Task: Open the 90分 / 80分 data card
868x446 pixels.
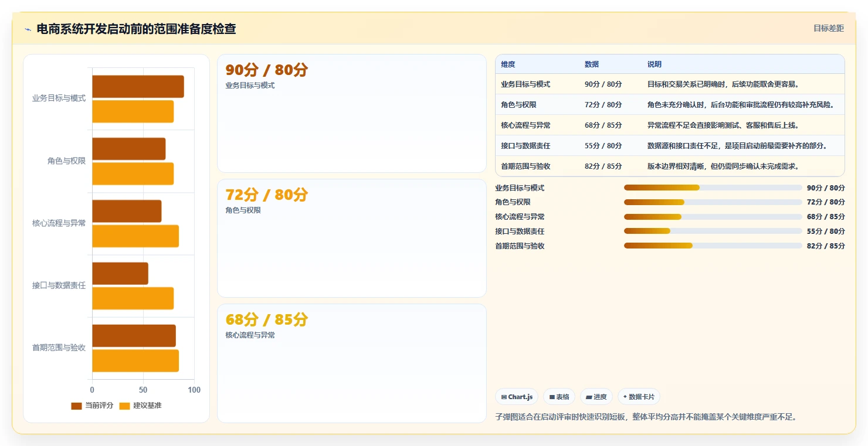Action: pos(352,113)
